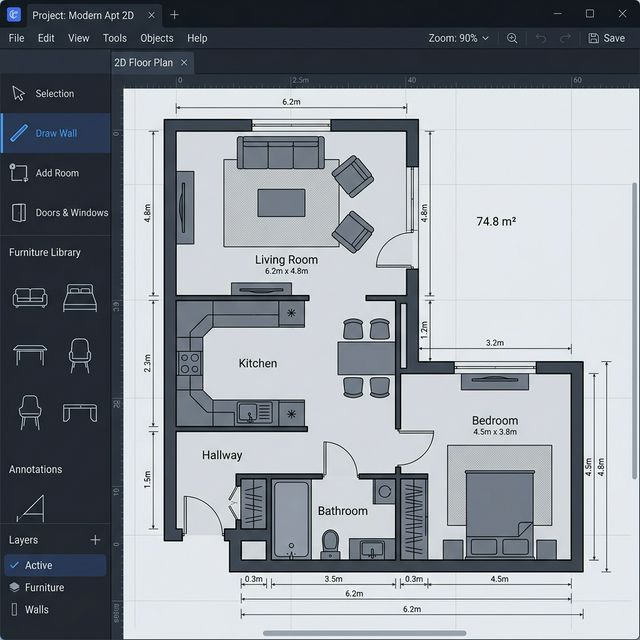Screen dimensions: 640x640
Task: Select the dining table in kitchen
Action: point(366,358)
